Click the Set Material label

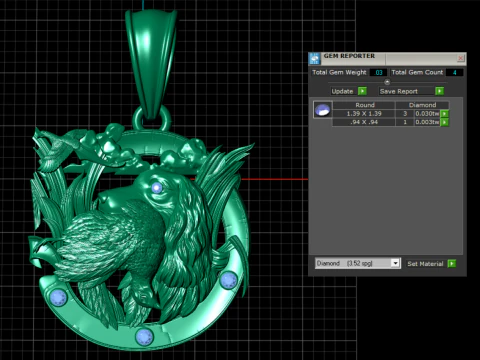(425, 264)
